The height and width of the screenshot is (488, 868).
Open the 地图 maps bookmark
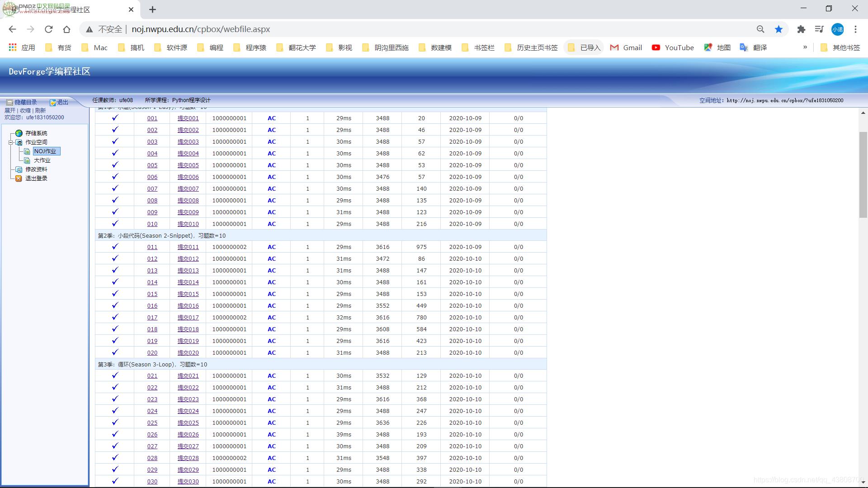click(717, 47)
